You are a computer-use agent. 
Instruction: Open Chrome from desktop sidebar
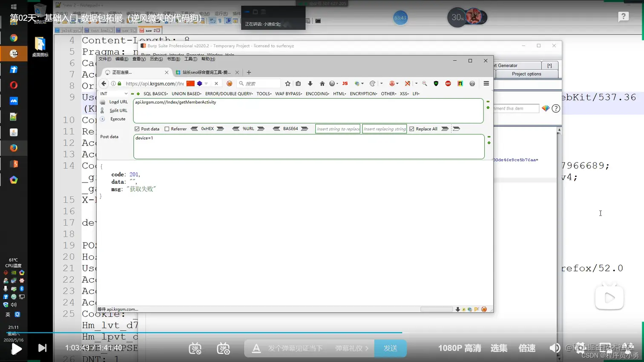pos(14,38)
